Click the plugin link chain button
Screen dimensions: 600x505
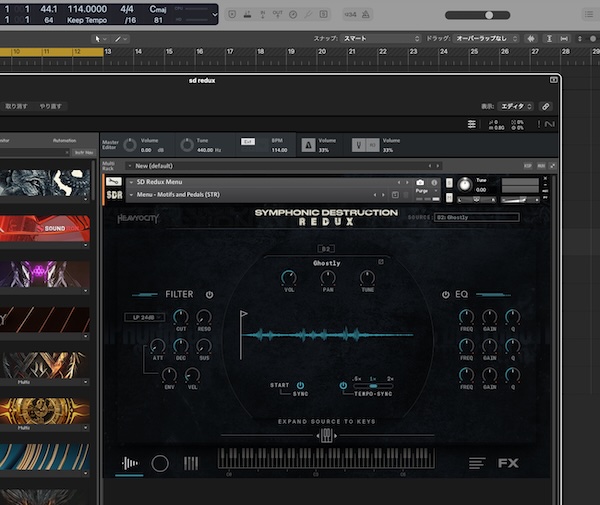[546, 106]
